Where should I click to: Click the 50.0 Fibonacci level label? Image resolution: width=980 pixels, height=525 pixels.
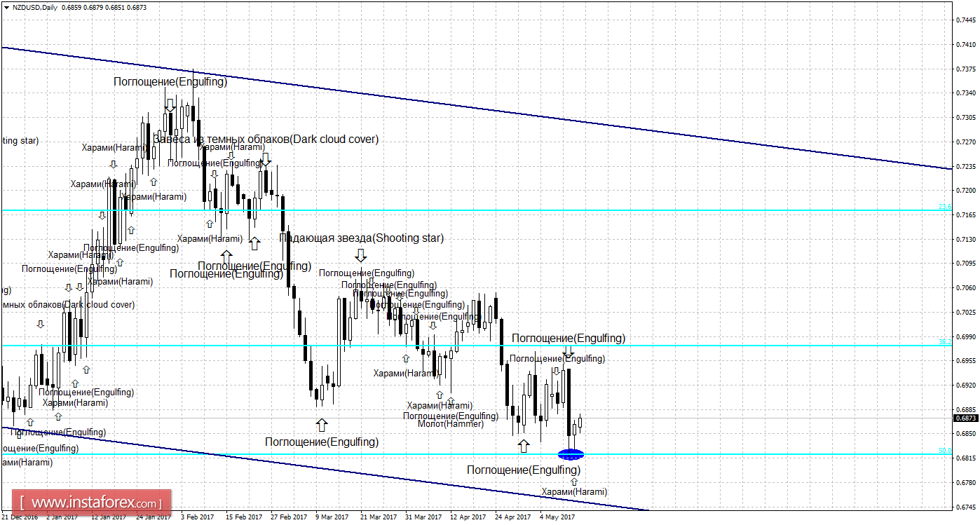[945, 451]
